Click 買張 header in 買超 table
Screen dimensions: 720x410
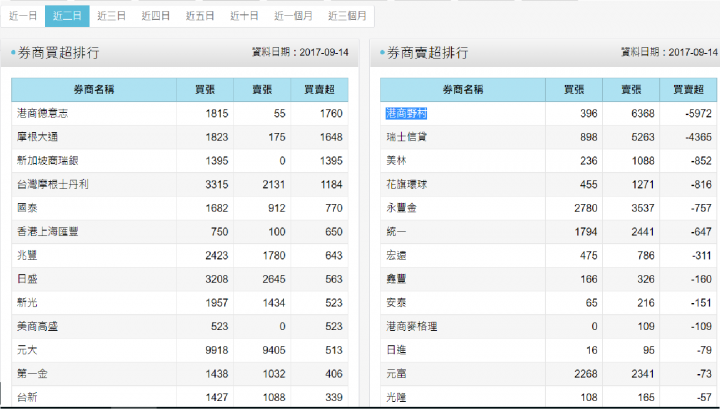tap(205, 90)
